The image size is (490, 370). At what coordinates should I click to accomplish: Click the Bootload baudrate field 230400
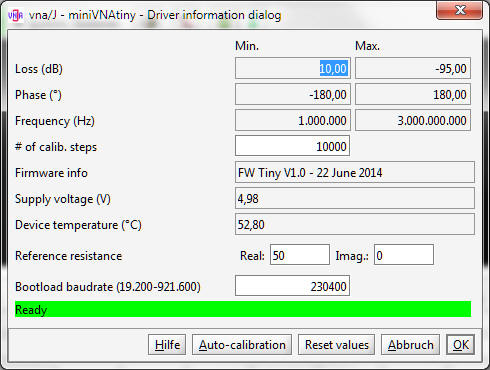[x=292, y=286]
